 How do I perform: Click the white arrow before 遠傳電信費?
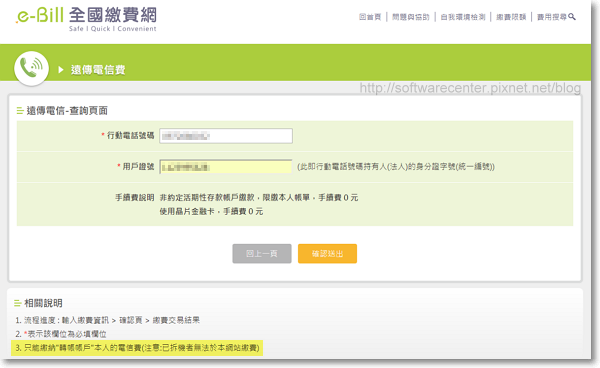60,70
